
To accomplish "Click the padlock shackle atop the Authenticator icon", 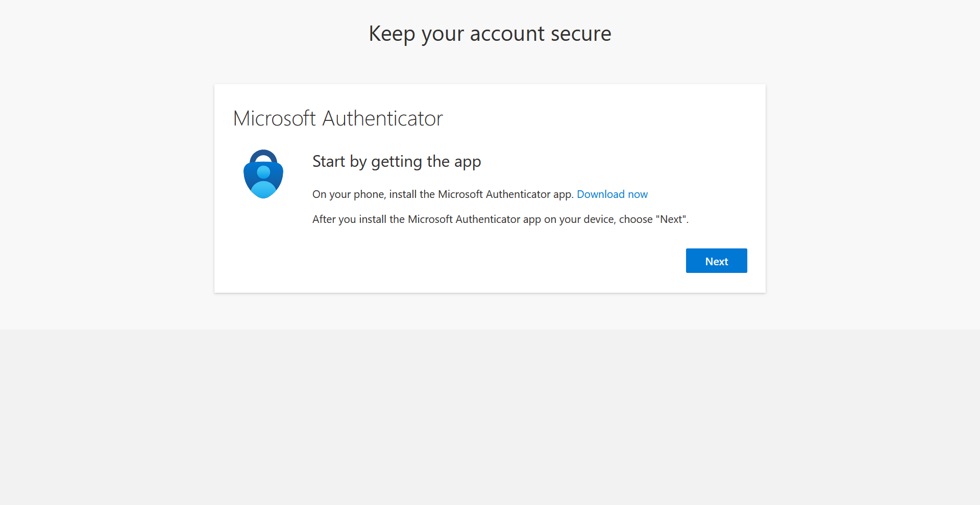I will (x=263, y=155).
